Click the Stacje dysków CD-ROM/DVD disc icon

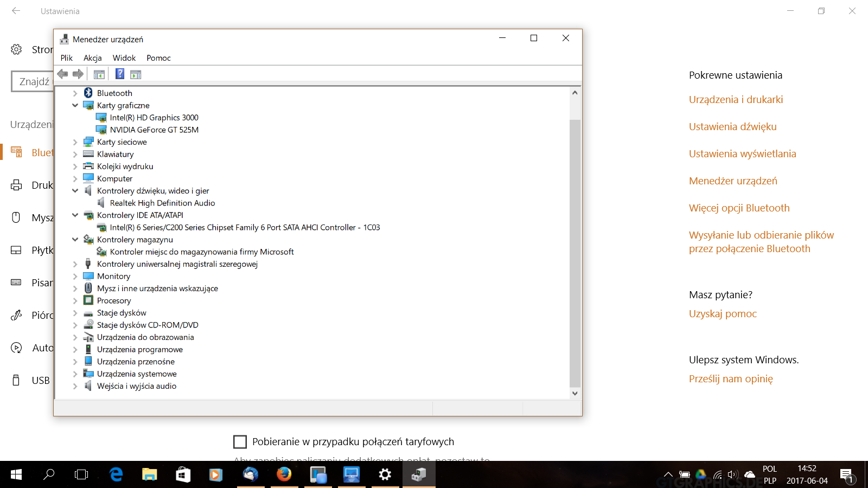[x=88, y=325]
